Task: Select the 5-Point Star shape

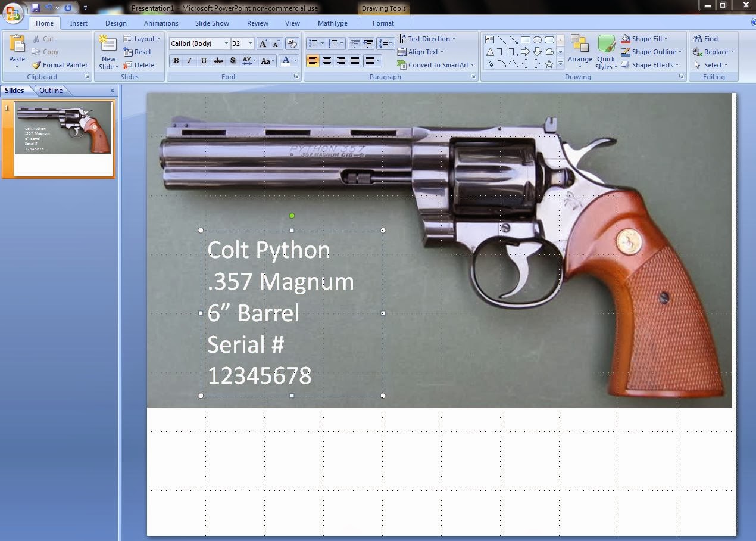Action: [x=549, y=64]
